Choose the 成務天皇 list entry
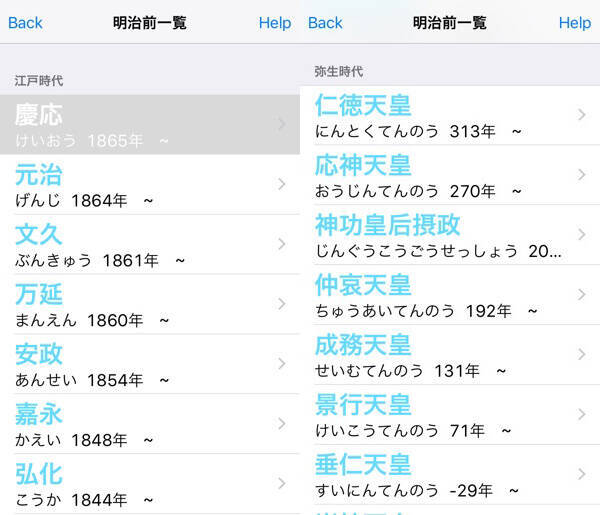Image resolution: width=600 pixels, height=515 pixels. pyautogui.click(x=440, y=355)
